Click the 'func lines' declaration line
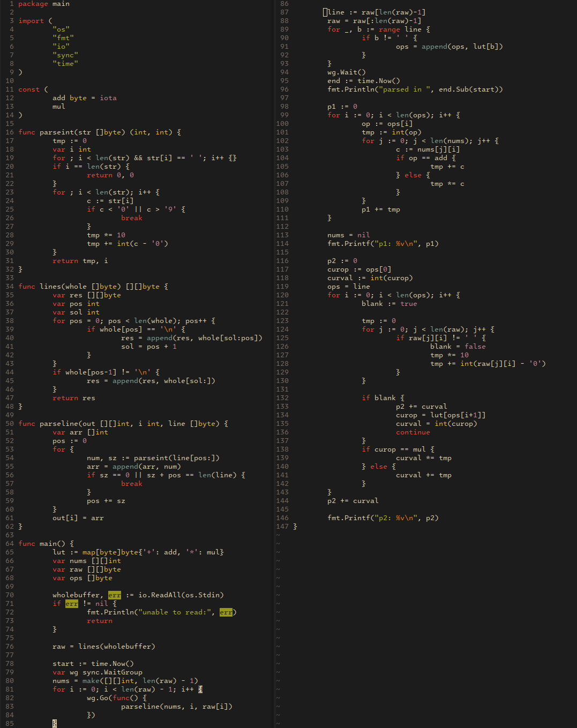577x728 pixels. tap(93, 287)
